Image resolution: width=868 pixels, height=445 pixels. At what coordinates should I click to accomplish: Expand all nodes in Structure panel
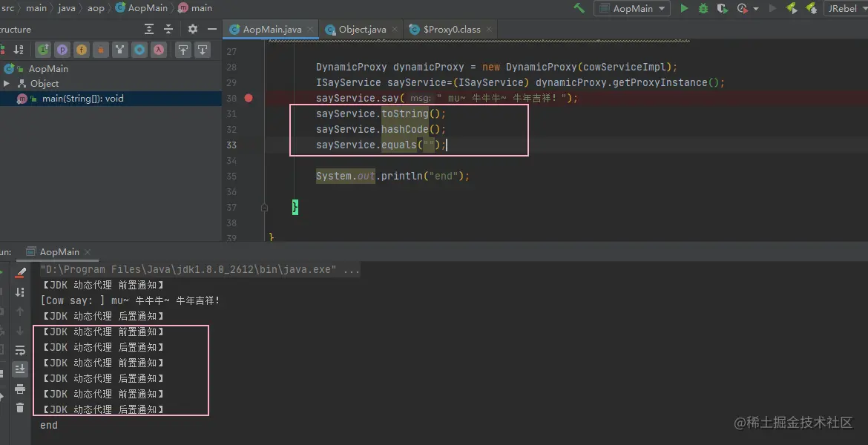point(149,30)
